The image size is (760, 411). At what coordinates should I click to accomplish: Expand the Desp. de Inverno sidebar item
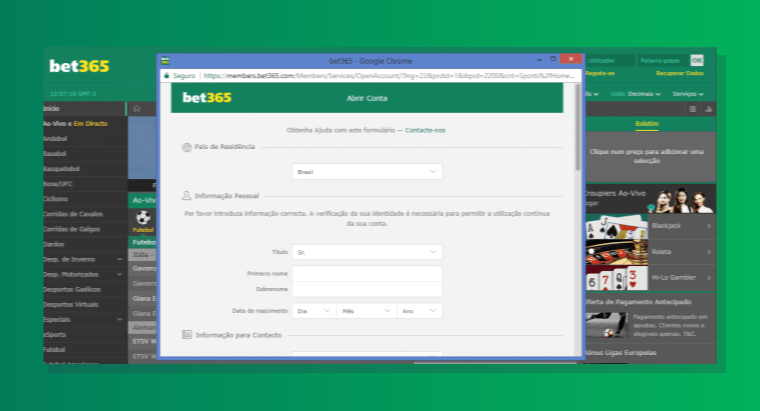click(x=120, y=259)
